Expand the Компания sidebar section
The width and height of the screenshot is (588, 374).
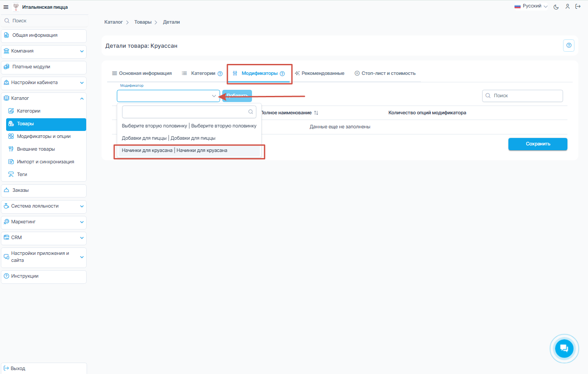82,51
